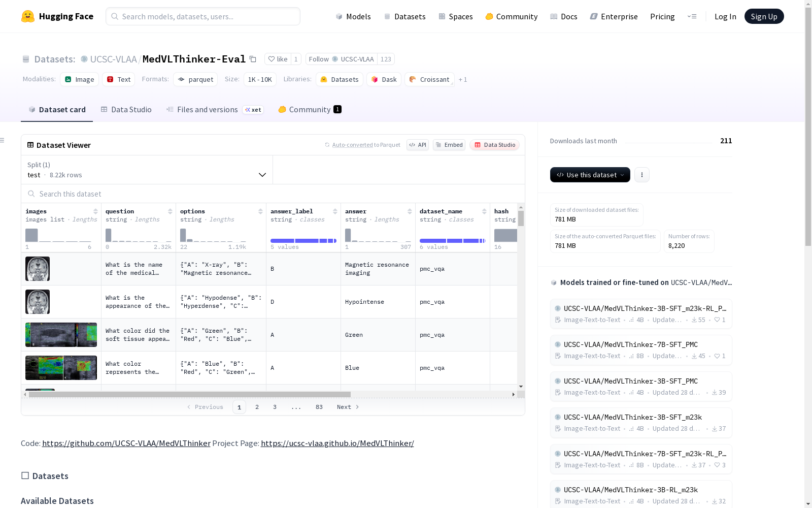Go to the Next page of rows
This screenshot has width=812, height=508.
(348, 407)
